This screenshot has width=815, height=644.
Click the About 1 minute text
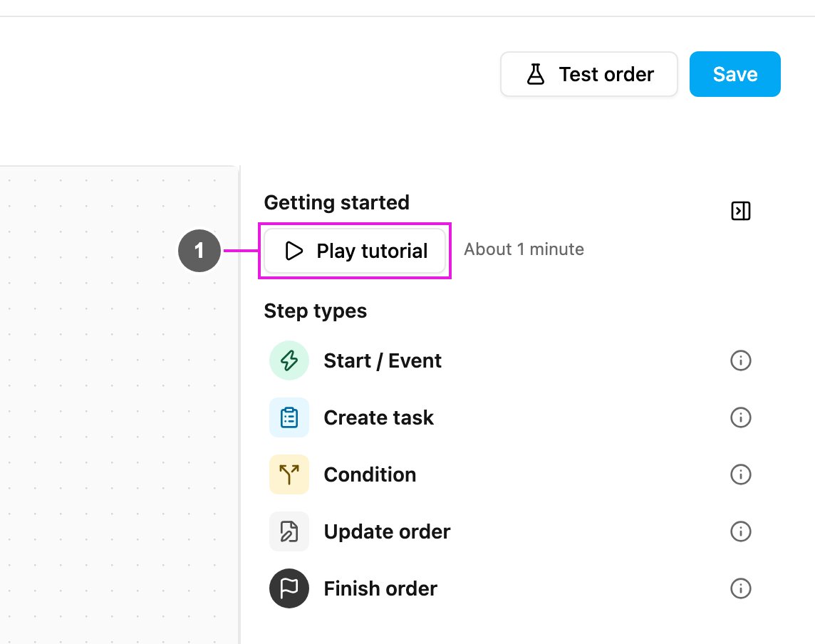(x=524, y=249)
